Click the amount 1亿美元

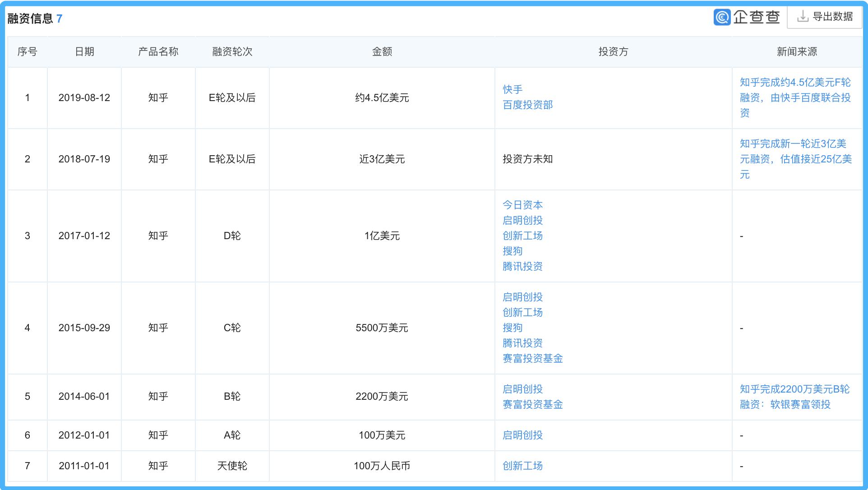tap(382, 236)
